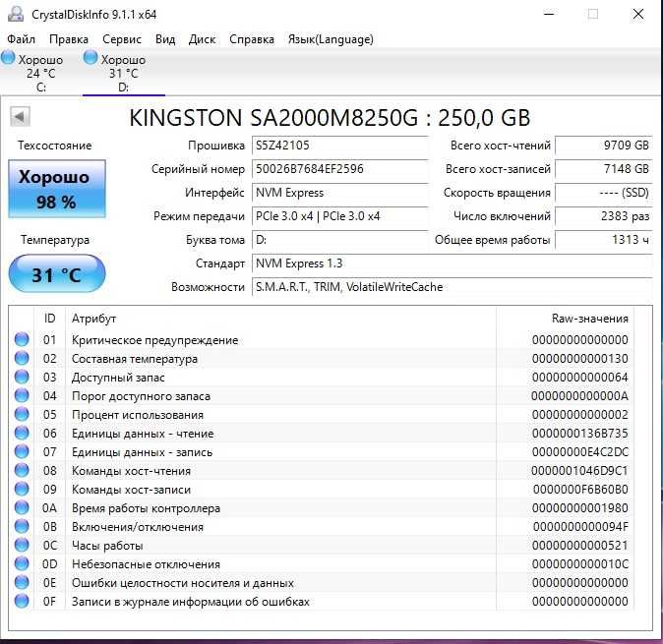Click the status orb for Процент использования
The image size is (663, 644).
pos(22,415)
